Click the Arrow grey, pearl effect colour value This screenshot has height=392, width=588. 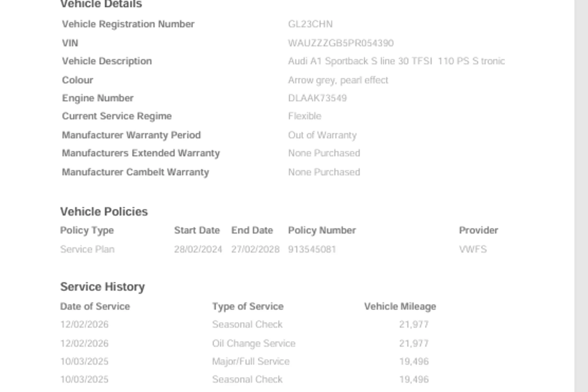338,80
